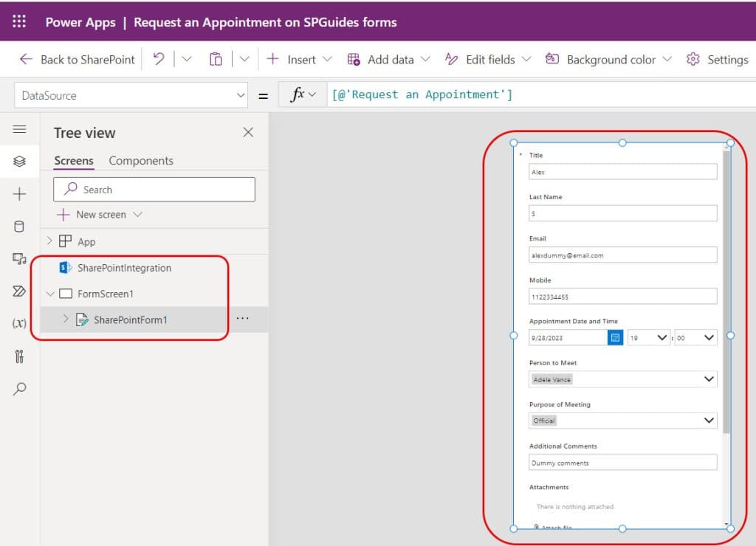Click the appointment date text field
Viewport: 756px width, 546px height.
[568, 337]
